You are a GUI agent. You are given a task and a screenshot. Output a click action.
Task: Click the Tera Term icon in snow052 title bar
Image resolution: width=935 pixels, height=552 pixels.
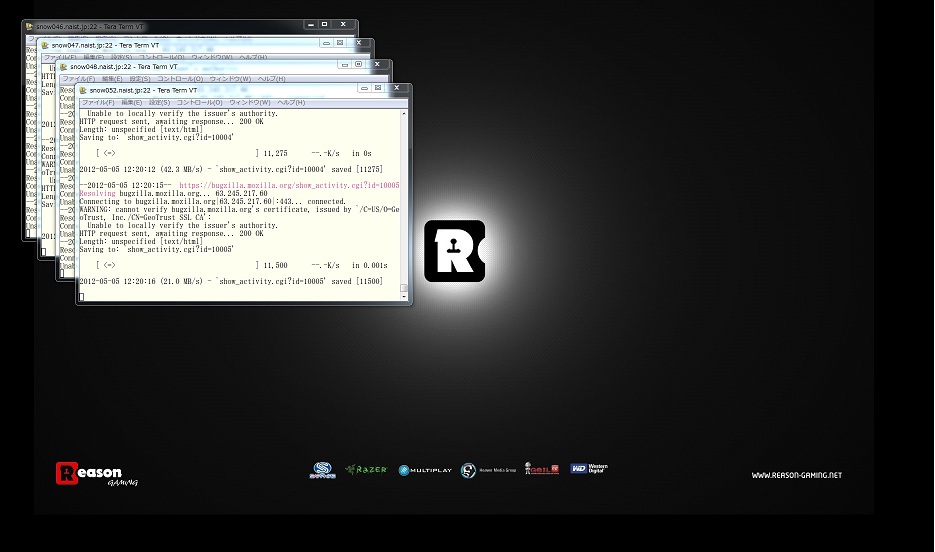point(83,91)
